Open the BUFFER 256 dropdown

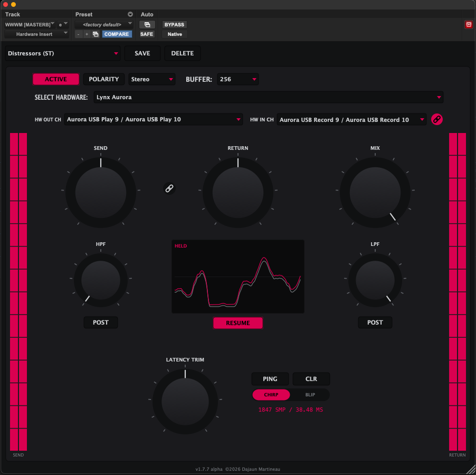tap(237, 79)
